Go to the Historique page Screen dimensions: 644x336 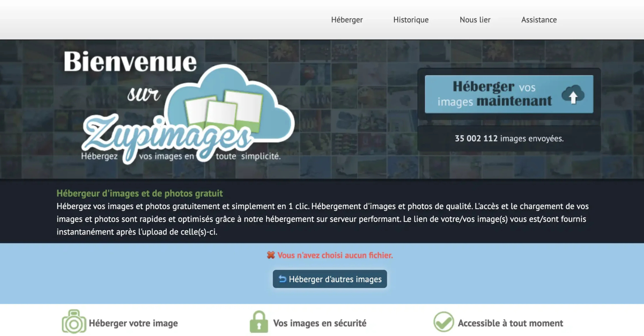pos(411,20)
